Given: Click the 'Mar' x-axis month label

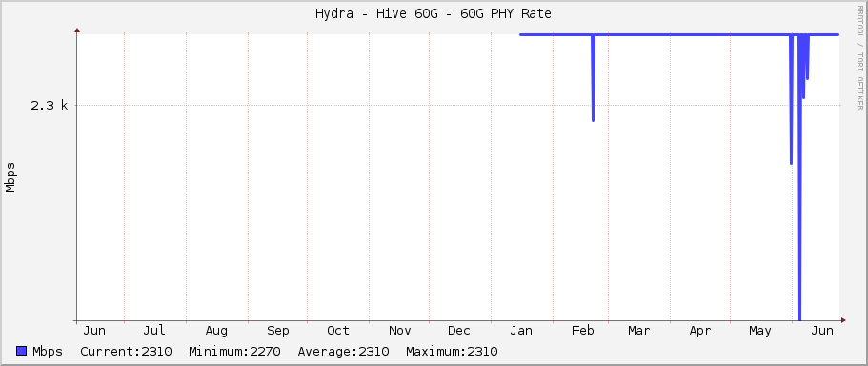Looking at the screenshot, I should click(638, 331).
